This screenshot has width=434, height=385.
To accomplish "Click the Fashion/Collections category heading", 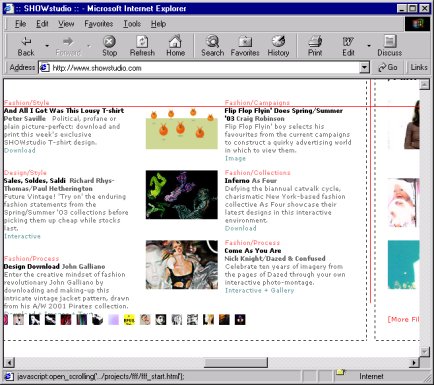I will pos(258,173).
